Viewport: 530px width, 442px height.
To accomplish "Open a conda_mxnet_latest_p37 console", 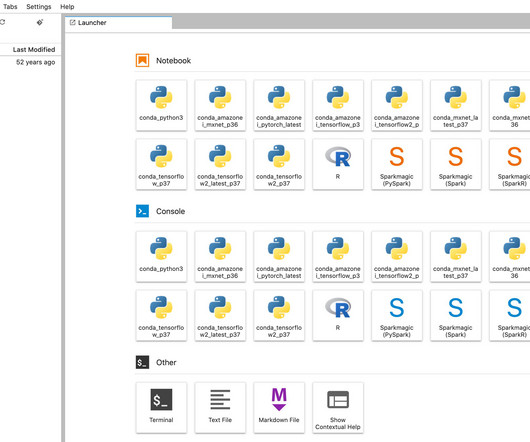I will [456, 256].
